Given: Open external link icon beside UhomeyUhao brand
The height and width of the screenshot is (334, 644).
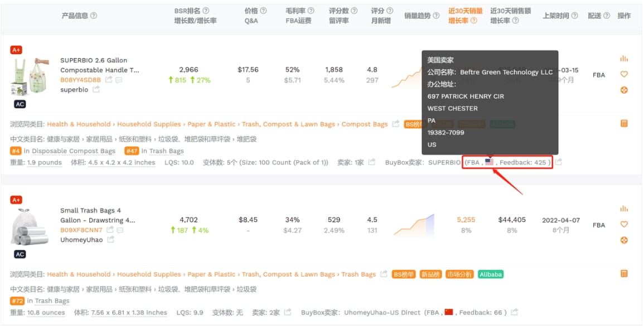Looking at the screenshot, I should (x=110, y=240).
